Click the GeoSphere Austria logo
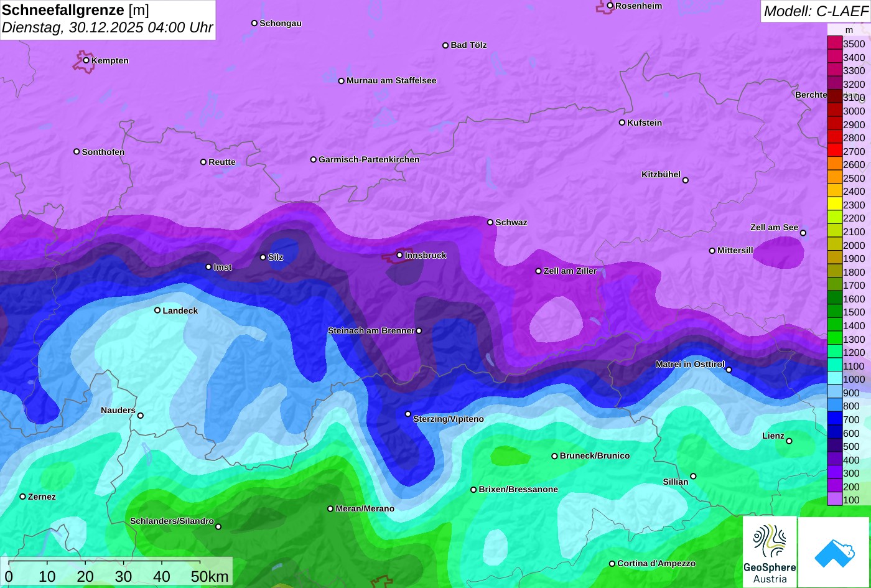This screenshot has width=871, height=588. (770, 552)
